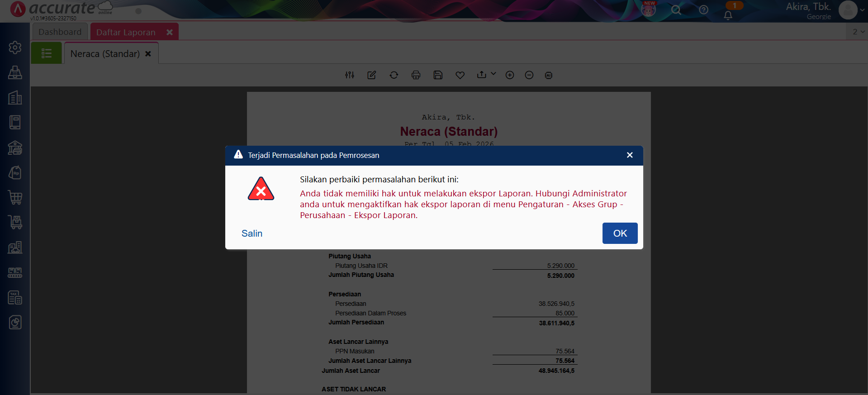
Task: Mark the report as favorite with the heart icon
Action: point(460,75)
